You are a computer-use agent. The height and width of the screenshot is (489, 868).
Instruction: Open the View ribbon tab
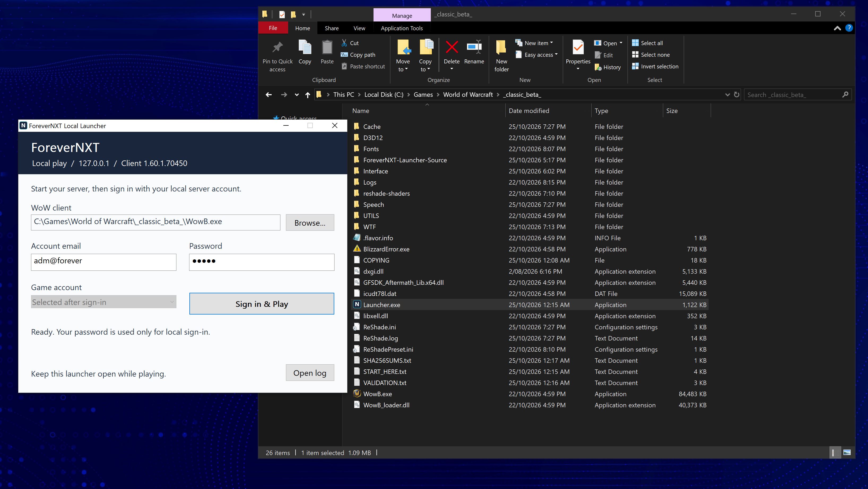click(x=359, y=28)
